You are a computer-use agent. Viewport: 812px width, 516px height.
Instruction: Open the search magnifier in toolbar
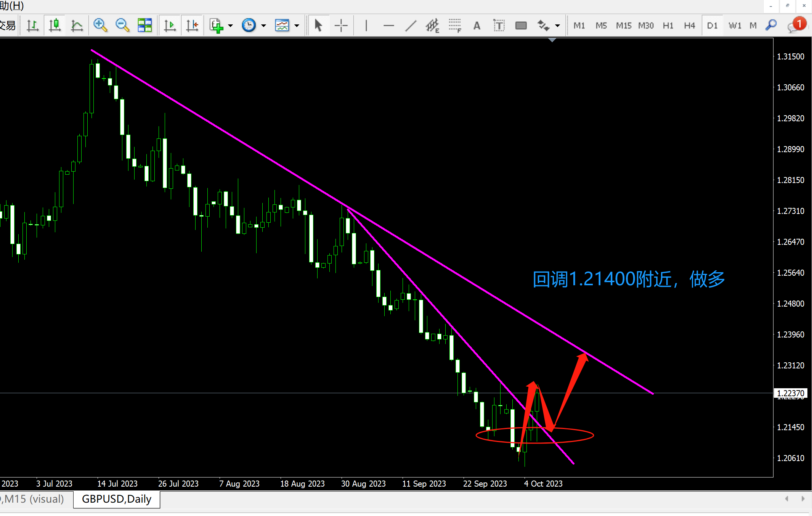click(771, 26)
